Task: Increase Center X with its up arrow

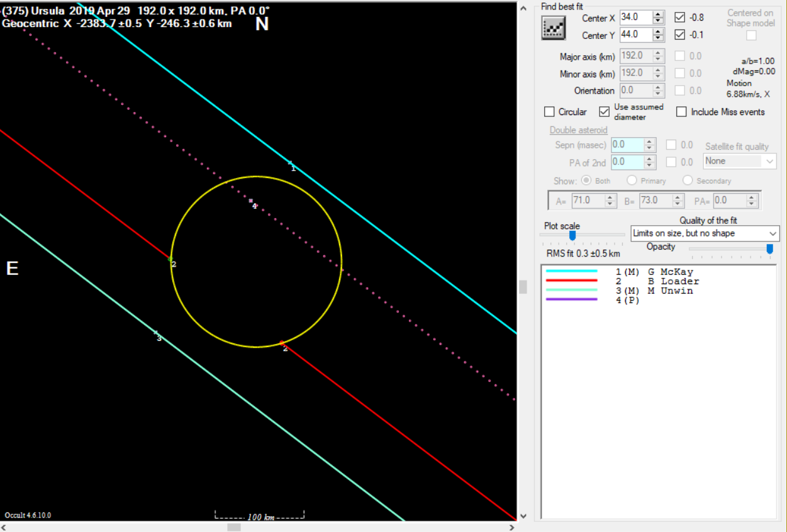Action: click(x=659, y=14)
